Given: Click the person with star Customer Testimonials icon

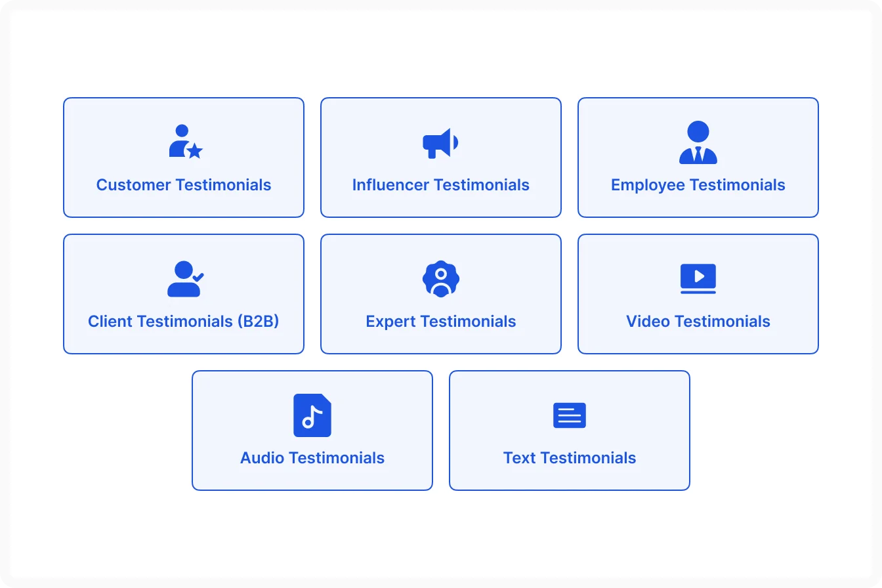Looking at the screenshot, I should click(184, 140).
